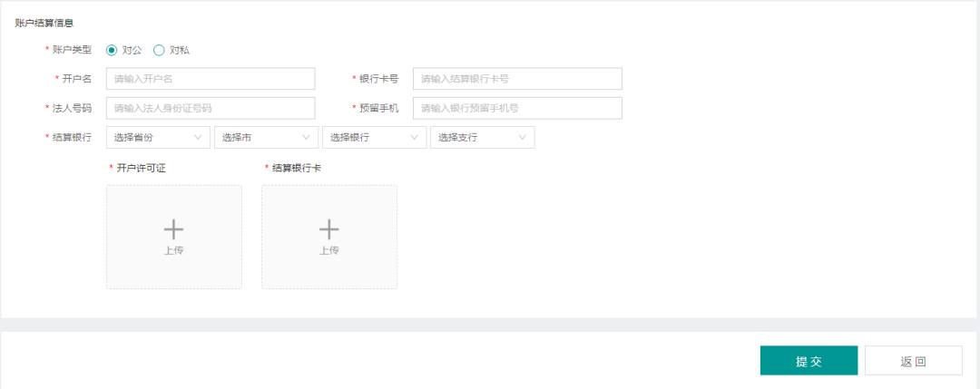Click the 提交 submit button

(808, 360)
